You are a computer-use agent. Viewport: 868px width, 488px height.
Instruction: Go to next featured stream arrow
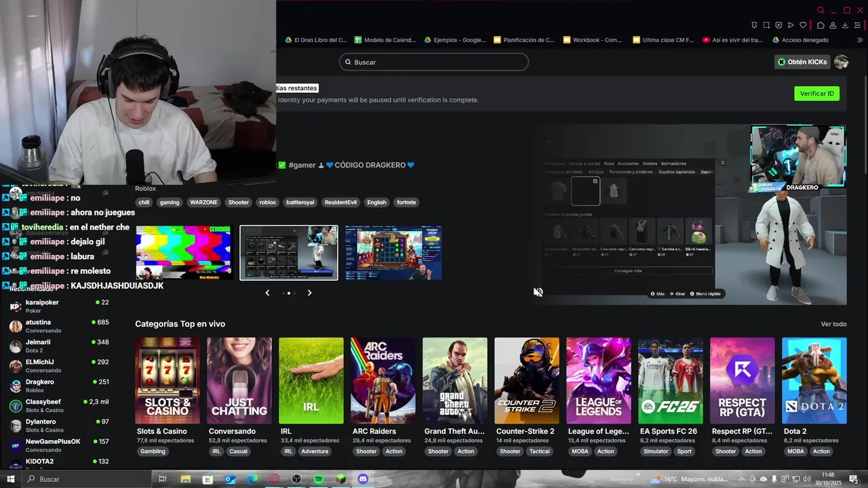click(309, 293)
